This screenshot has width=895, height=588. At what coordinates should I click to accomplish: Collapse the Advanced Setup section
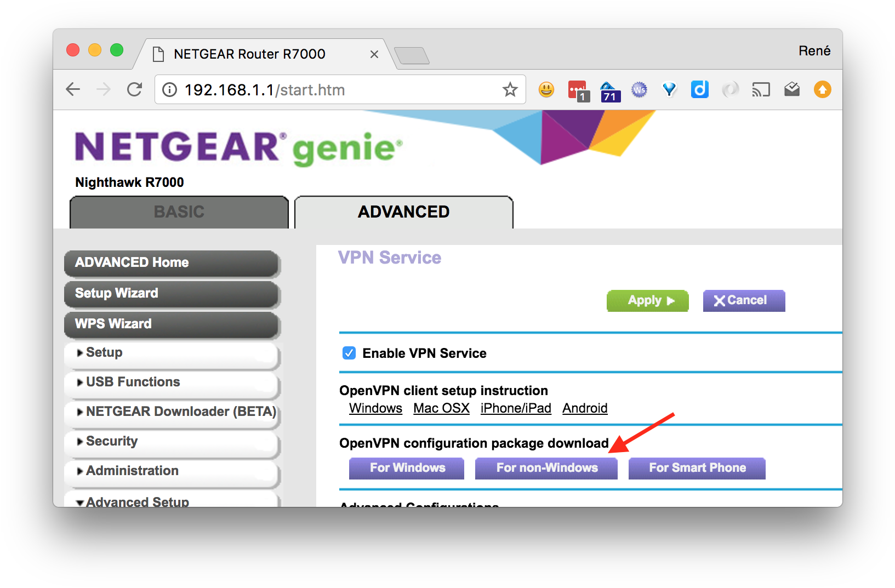(138, 500)
